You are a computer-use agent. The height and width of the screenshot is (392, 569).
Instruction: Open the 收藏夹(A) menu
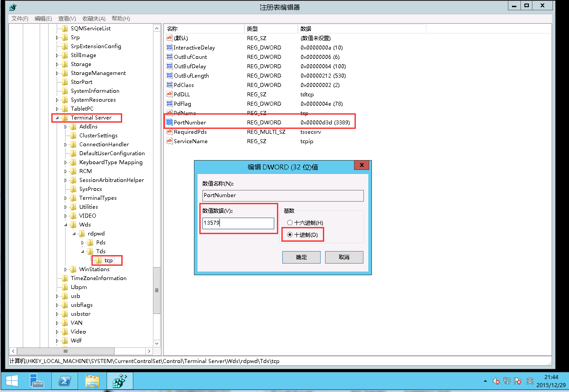(94, 18)
